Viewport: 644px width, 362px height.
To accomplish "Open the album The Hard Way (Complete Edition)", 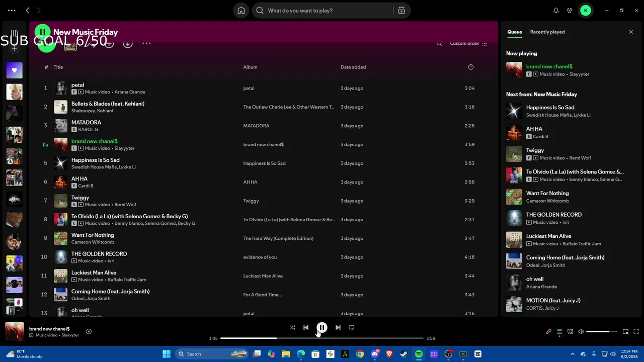I will point(278,238).
